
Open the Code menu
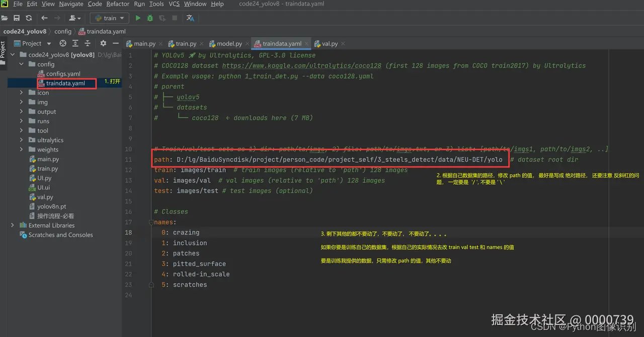pyautogui.click(x=95, y=4)
